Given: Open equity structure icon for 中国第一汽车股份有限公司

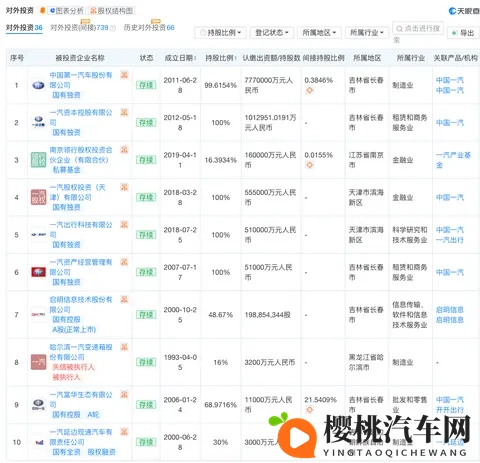Looking at the screenshot, I should pos(124,75).
